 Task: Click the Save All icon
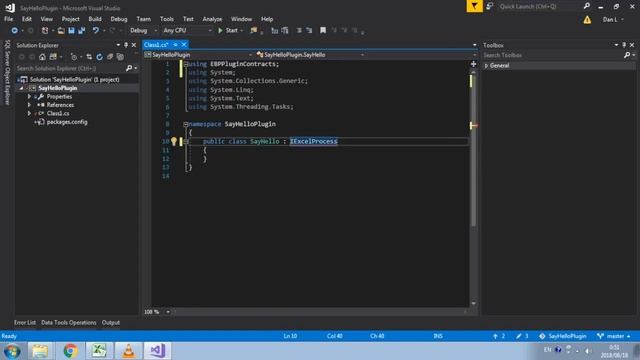[82, 31]
